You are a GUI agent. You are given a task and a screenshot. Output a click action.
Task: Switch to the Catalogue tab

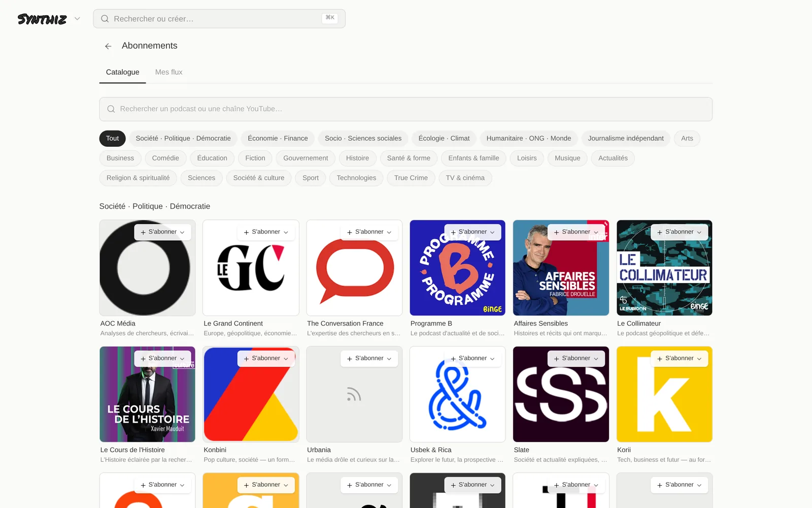point(122,72)
